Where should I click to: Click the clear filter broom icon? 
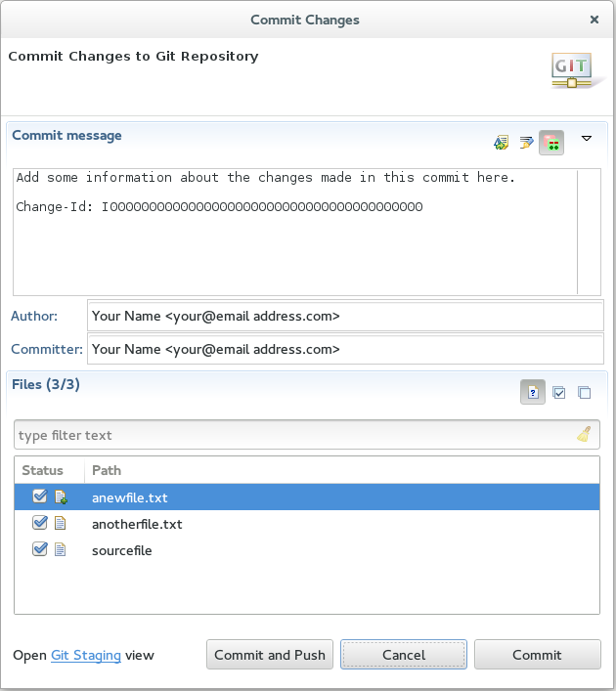pyautogui.click(x=585, y=434)
